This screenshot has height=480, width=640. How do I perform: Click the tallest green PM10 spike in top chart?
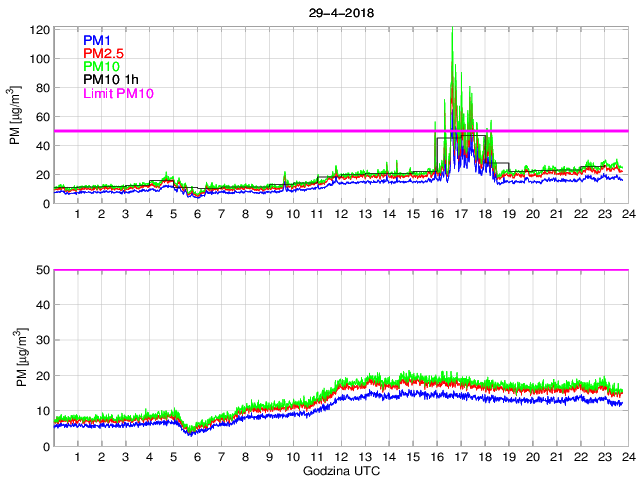pyautogui.click(x=453, y=30)
